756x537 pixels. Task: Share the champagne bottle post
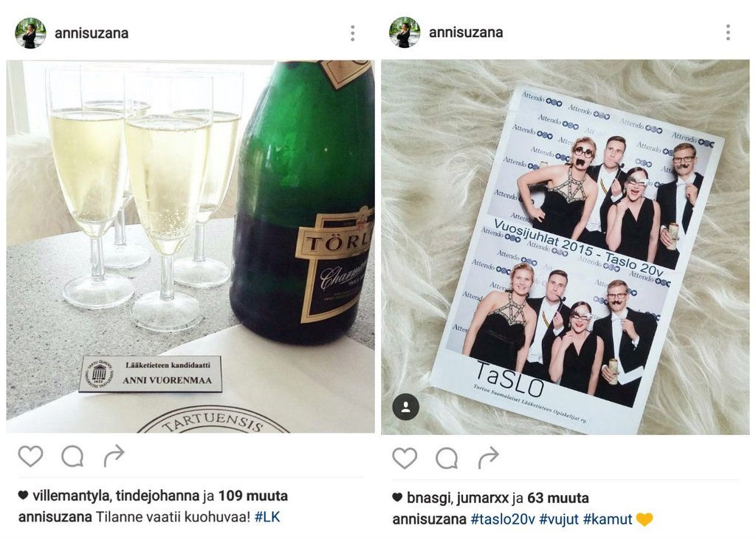(x=114, y=456)
